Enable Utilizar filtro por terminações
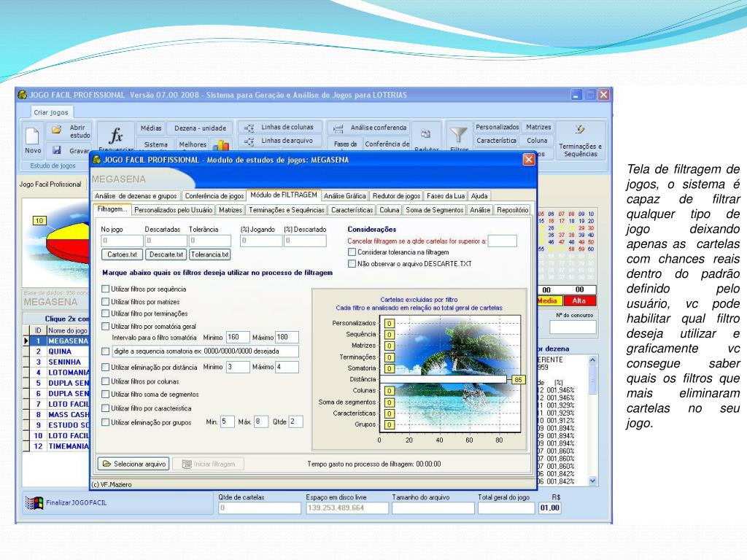This screenshot has width=747, height=560. [x=105, y=314]
